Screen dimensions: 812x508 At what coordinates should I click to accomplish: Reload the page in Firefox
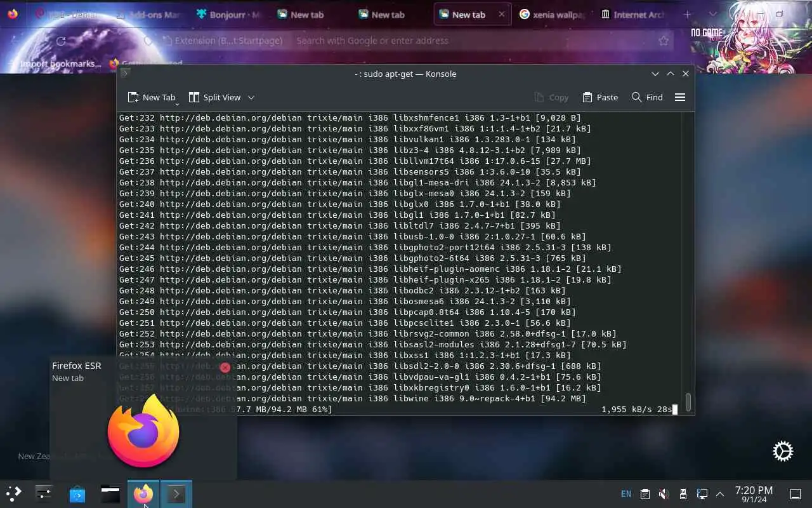click(61, 41)
